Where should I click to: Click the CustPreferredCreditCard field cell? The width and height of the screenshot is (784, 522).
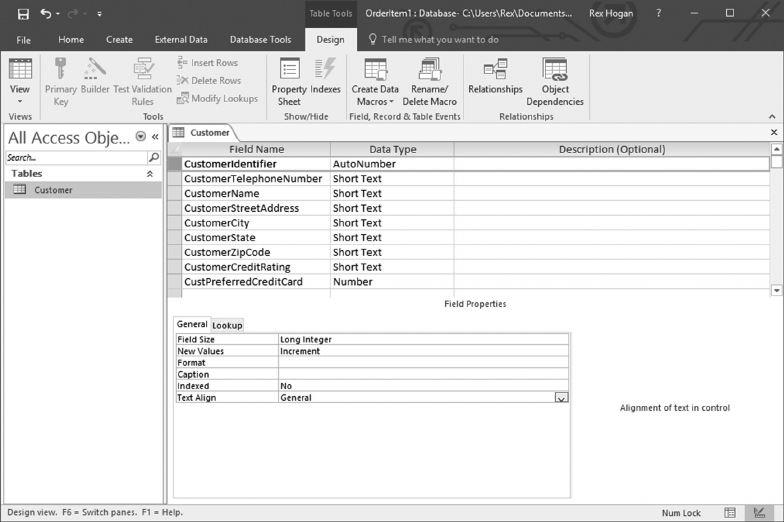tap(256, 282)
